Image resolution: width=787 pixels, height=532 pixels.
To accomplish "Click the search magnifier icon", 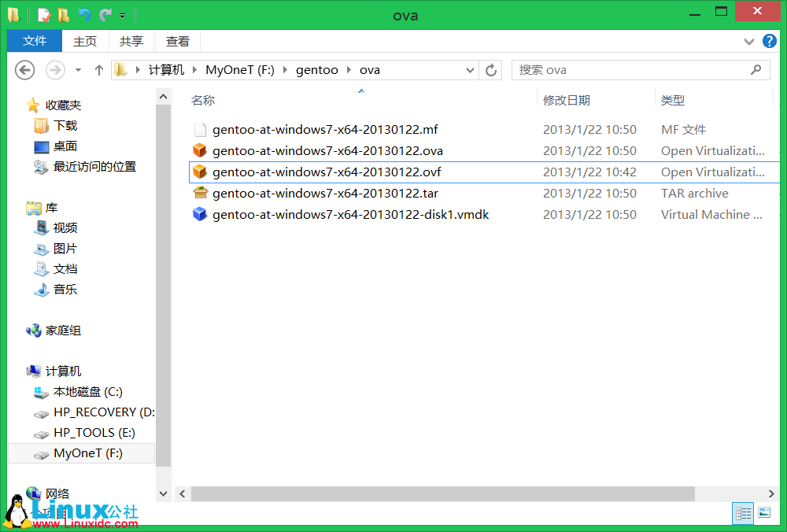I will coord(756,70).
